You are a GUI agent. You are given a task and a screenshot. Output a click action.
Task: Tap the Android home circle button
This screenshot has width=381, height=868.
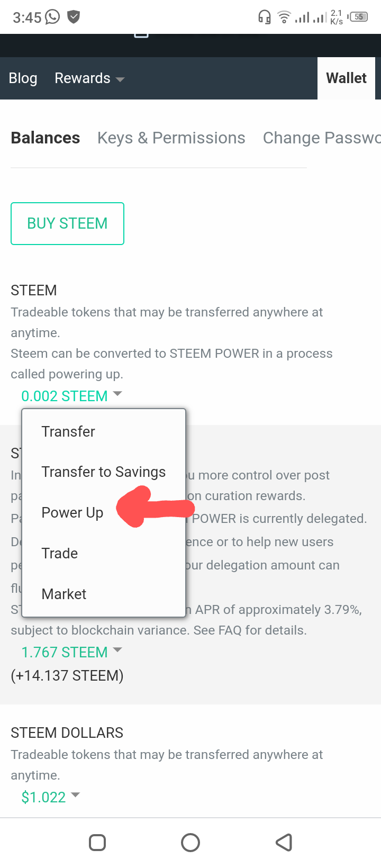tap(190, 842)
